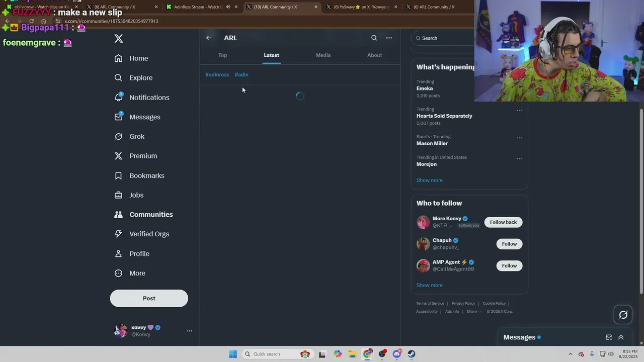Click the Post button
Image resolution: width=644 pixels, height=362 pixels.
pos(149,298)
